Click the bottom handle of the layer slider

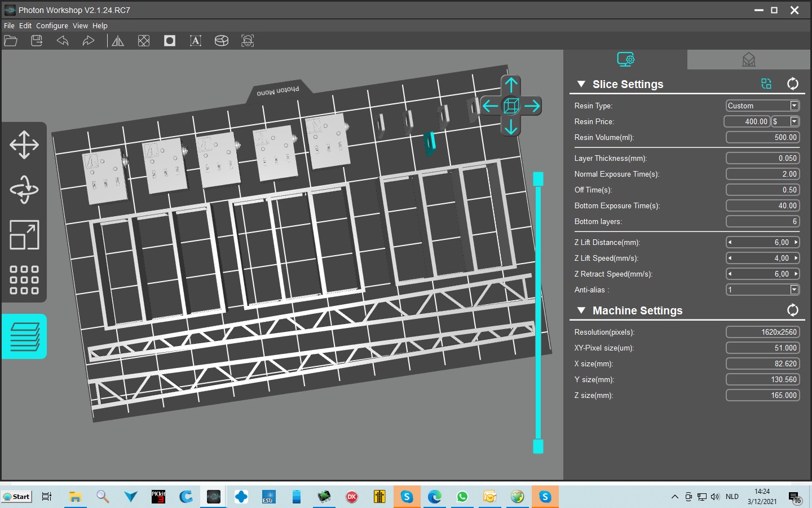click(x=538, y=446)
